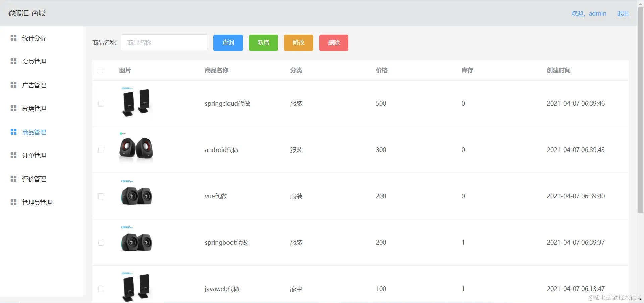Viewport: 644px width, 303px height.
Task: Click the blue grid icon beside 商品管理
Action: [13, 132]
